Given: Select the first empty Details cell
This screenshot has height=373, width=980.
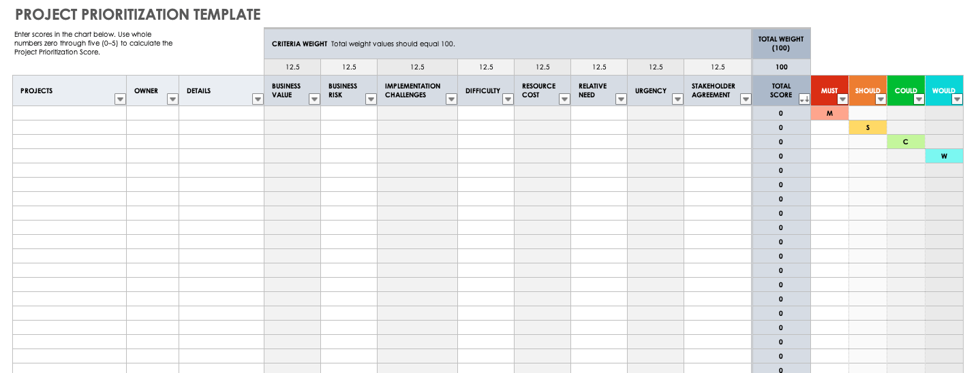Looking at the screenshot, I should [x=221, y=114].
